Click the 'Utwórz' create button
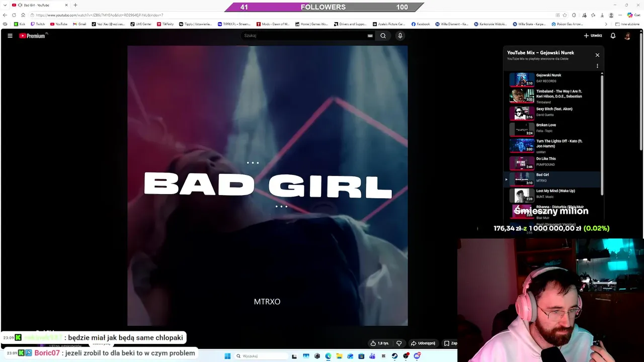Image resolution: width=644 pixels, height=362 pixels. (593, 36)
